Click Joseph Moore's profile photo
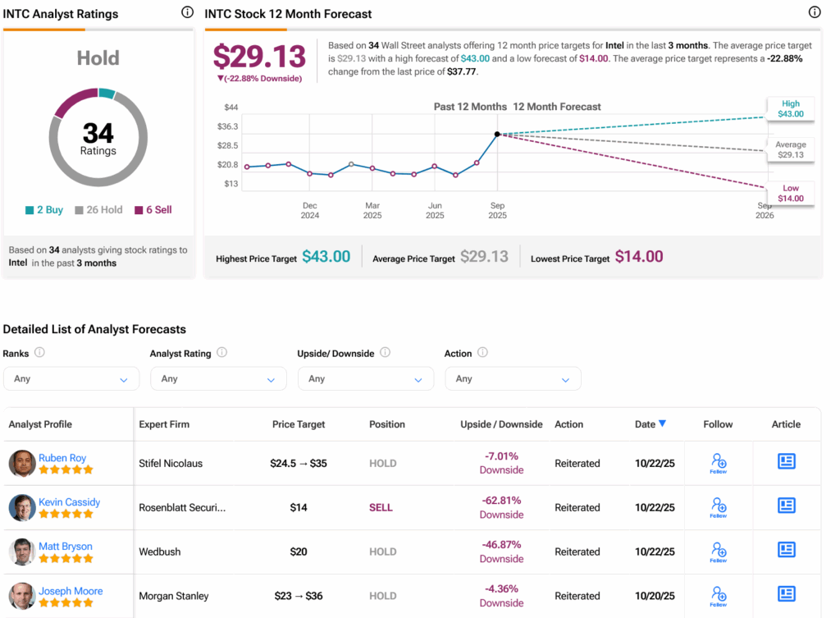This screenshot has height=618, width=840. pyautogui.click(x=22, y=596)
